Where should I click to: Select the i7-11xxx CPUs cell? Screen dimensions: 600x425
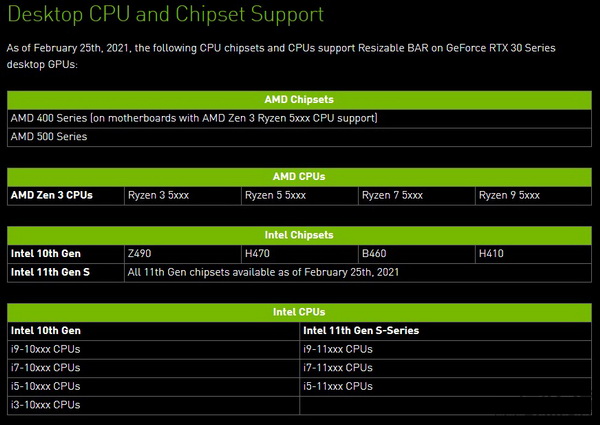pyautogui.click(x=445, y=368)
